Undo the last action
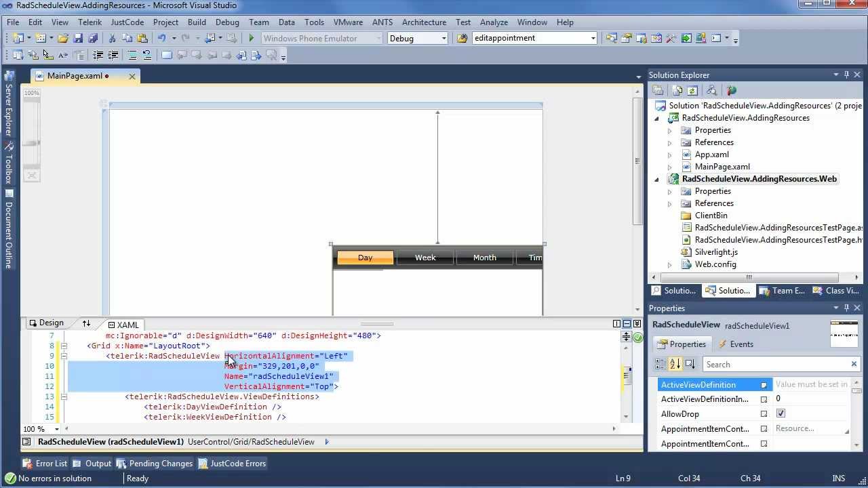The image size is (868, 488). click(x=161, y=38)
